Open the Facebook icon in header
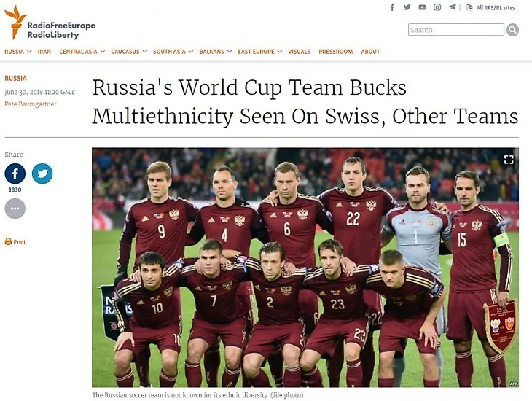532x401 pixels. 392,7
